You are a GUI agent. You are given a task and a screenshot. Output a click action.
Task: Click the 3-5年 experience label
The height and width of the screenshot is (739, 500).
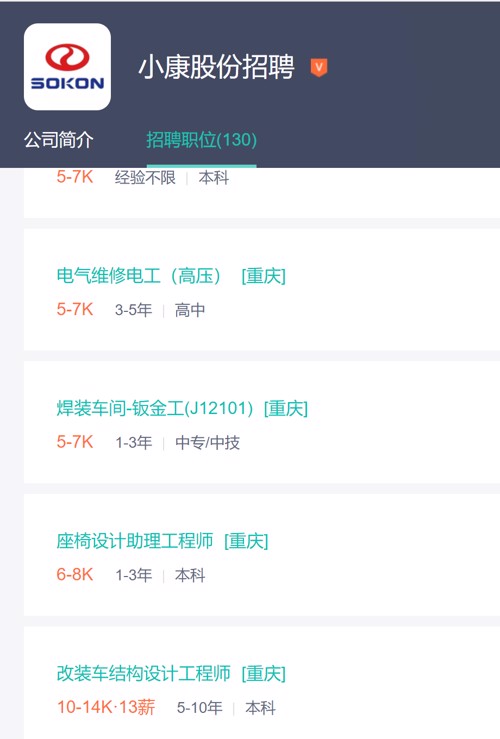point(134,310)
